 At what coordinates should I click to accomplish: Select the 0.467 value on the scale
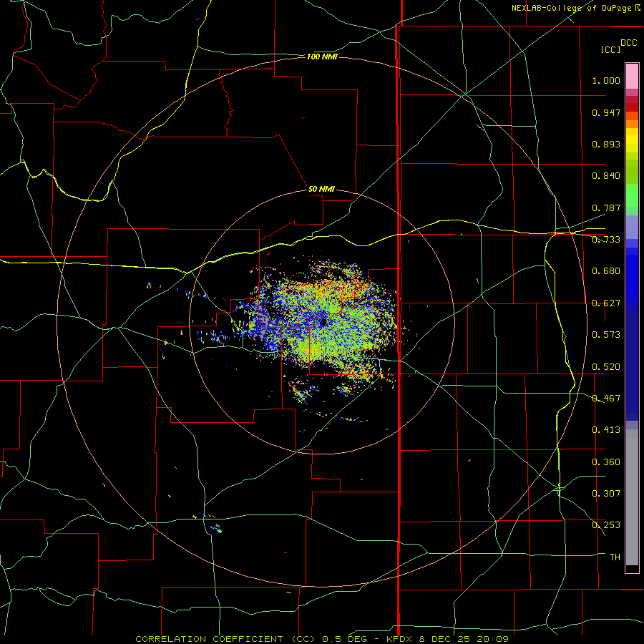(606, 399)
